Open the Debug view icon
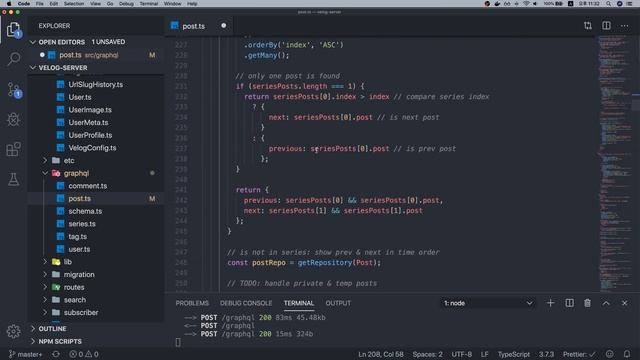640x360 pixels. click(13, 119)
